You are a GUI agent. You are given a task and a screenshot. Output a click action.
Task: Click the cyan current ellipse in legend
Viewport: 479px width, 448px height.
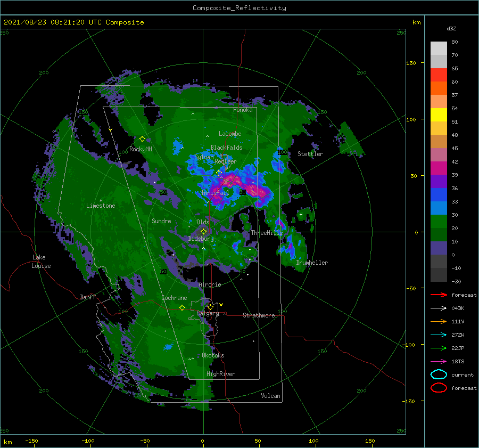coord(439,374)
